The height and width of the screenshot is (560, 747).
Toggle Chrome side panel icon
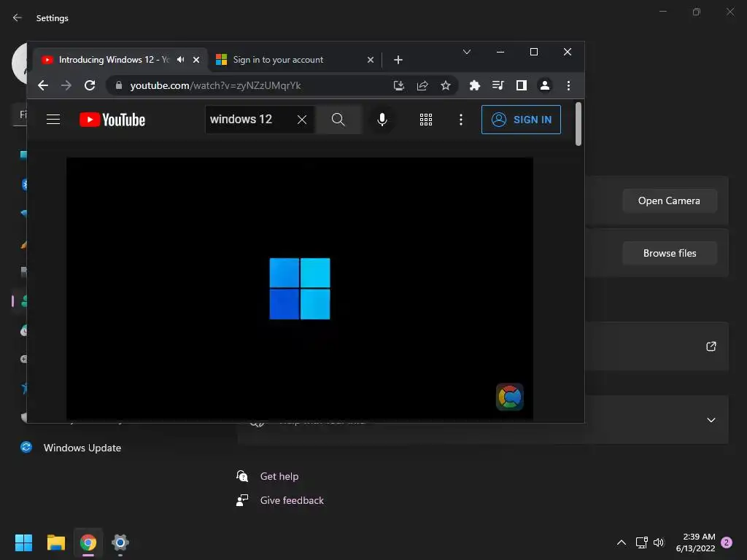[x=521, y=86]
